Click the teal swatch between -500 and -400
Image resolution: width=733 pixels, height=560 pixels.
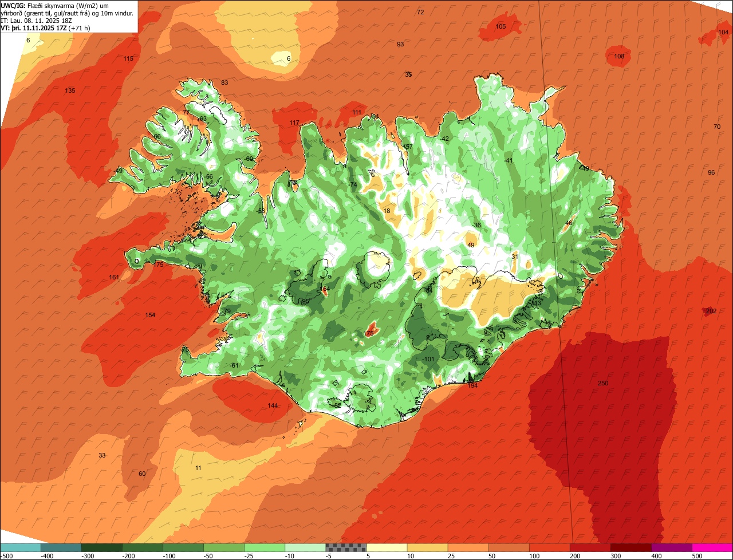click(20, 547)
